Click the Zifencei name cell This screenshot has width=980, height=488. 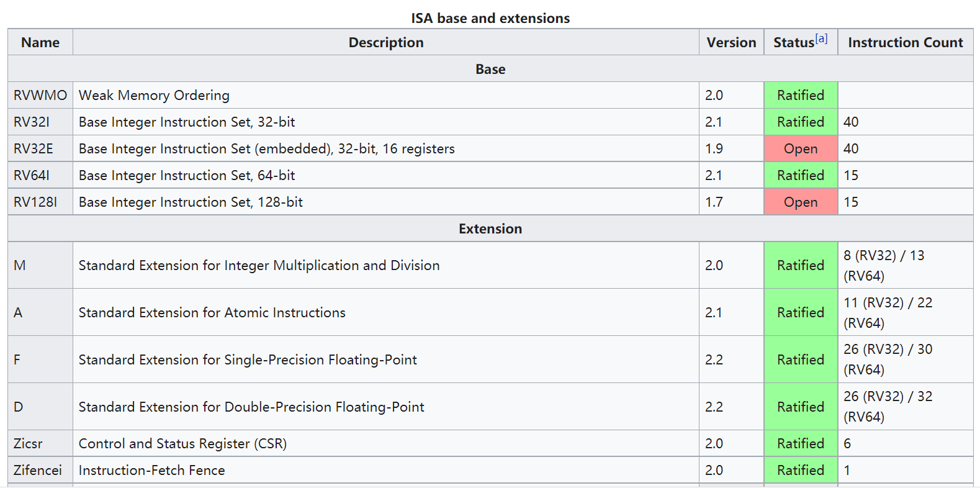click(x=38, y=471)
